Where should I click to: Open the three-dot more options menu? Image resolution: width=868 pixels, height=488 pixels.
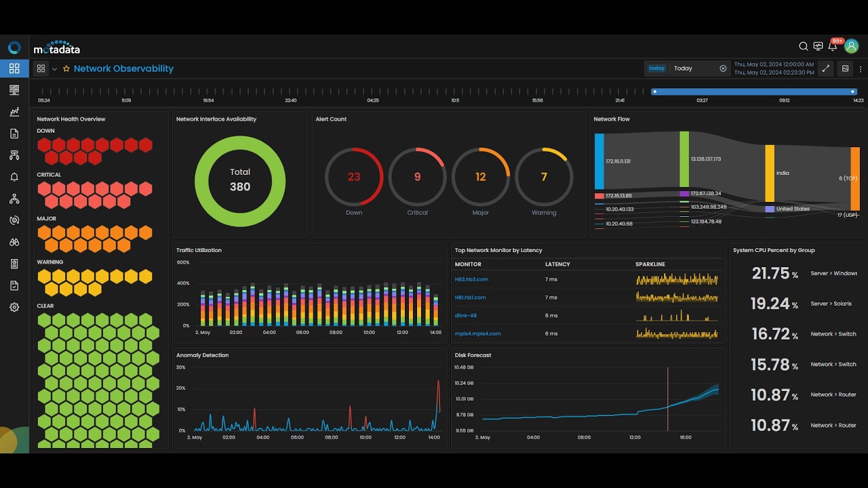[x=861, y=69]
